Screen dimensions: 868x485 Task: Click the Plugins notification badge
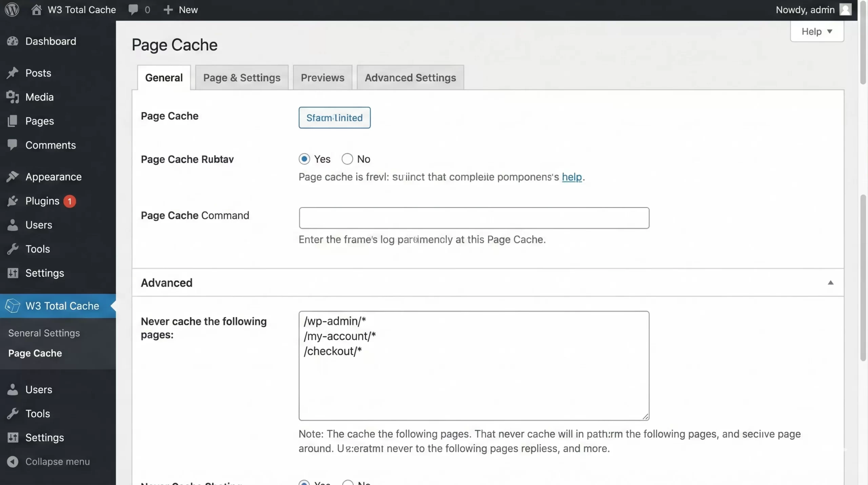click(69, 201)
